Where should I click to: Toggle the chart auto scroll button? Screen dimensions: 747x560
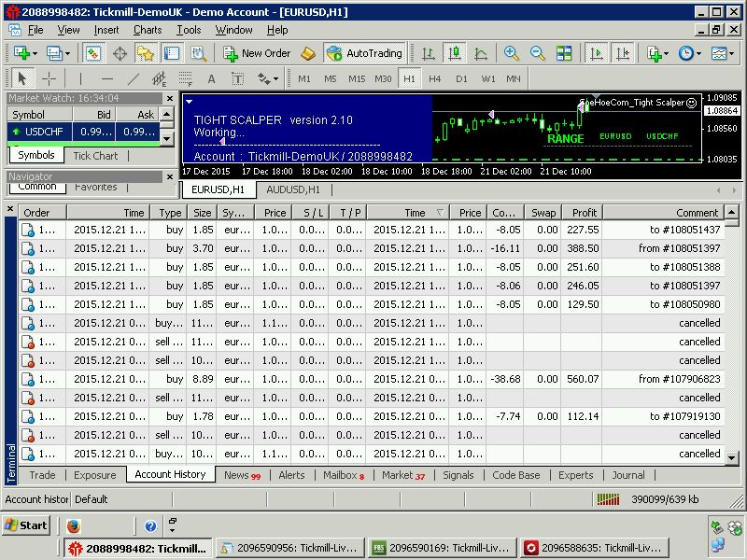(x=597, y=53)
